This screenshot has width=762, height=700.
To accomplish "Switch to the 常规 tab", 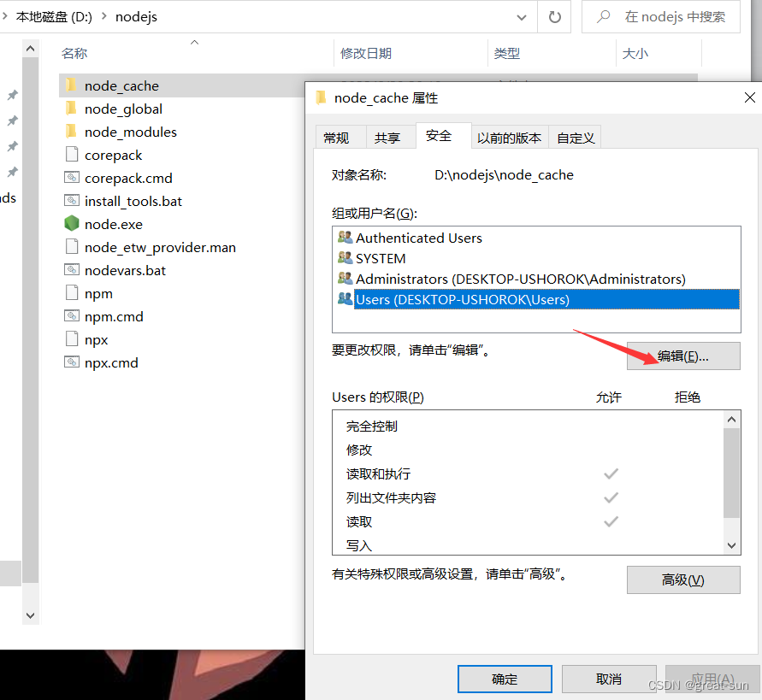I will coord(336,138).
